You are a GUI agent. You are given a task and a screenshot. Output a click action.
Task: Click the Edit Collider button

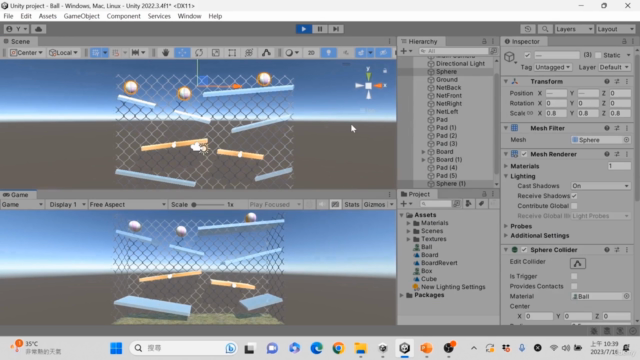[578, 263]
